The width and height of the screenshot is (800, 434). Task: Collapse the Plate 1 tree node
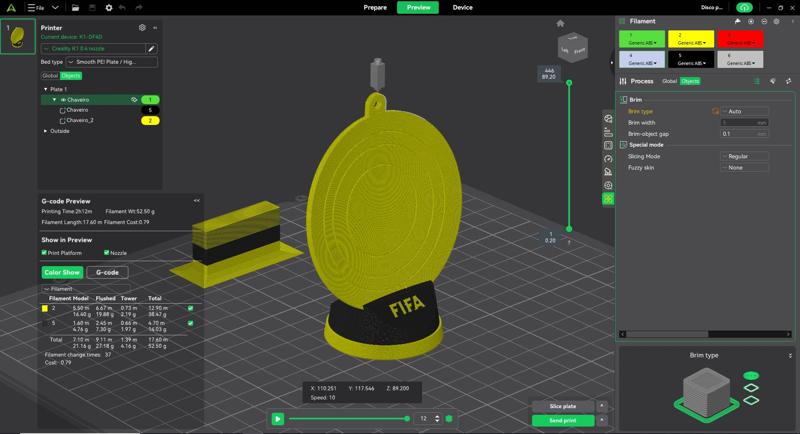[45, 89]
